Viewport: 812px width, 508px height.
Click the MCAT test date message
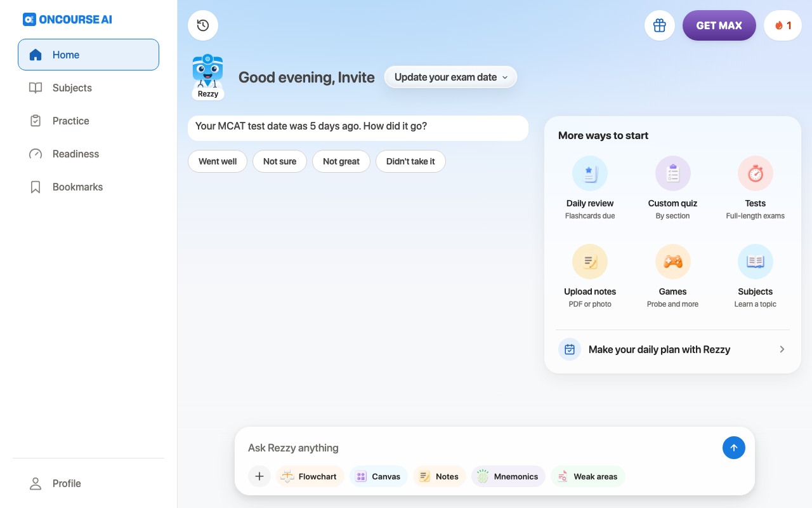(x=358, y=128)
